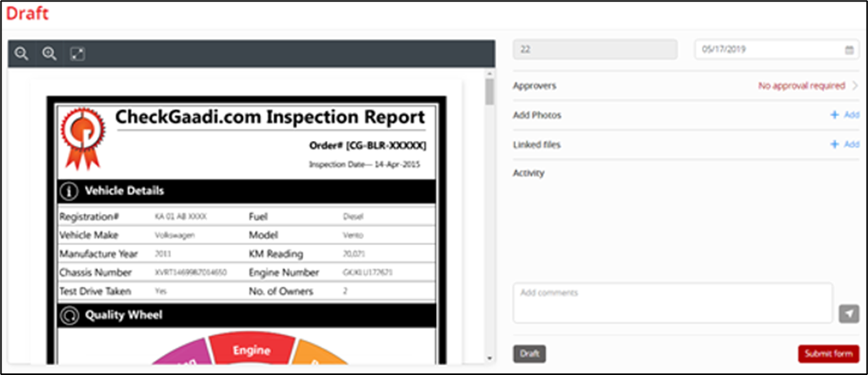Image resolution: width=868 pixels, height=375 pixels.
Task: Click the date field 05/17/2019
Action: [776, 49]
